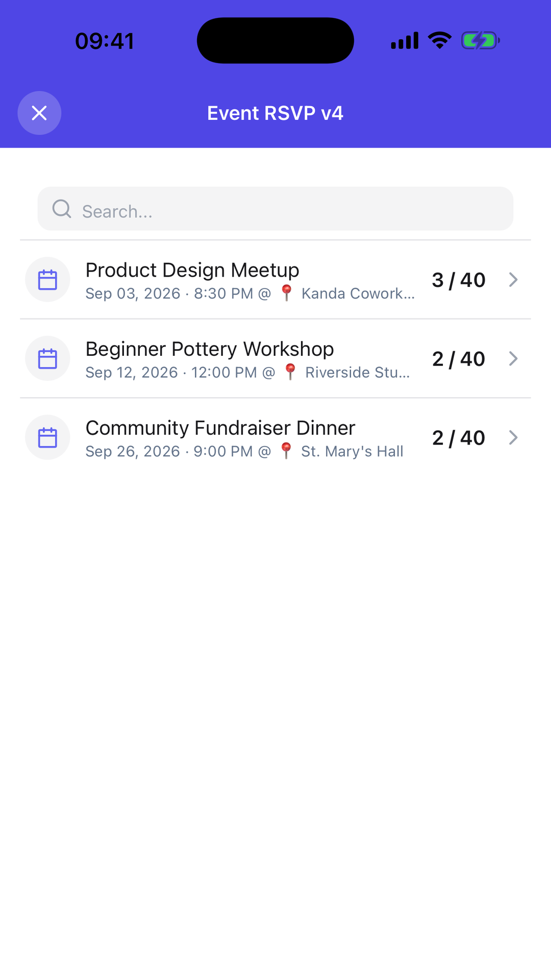Select the Beginner Pottery Workshop title
551x980 pixels.
tap(210, 349)
